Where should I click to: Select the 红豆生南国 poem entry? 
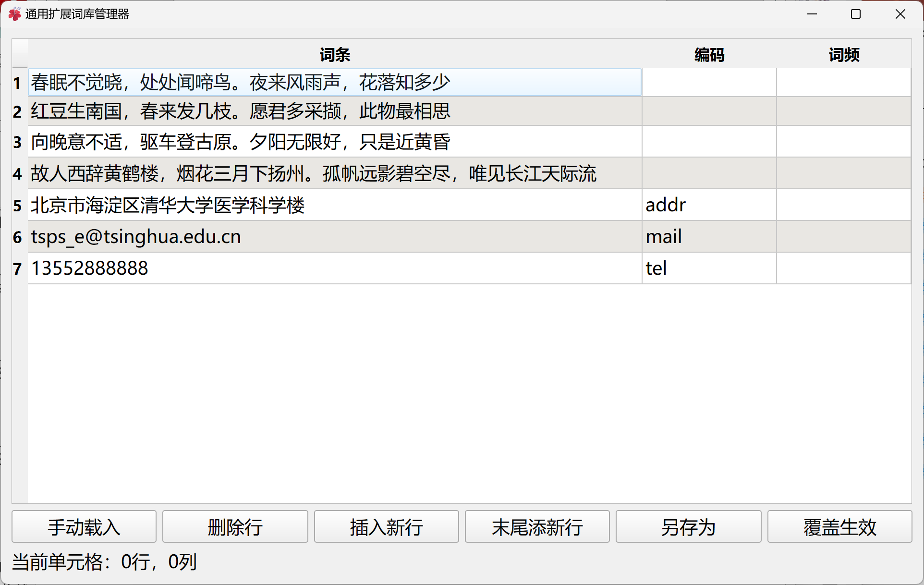[335, 111]
